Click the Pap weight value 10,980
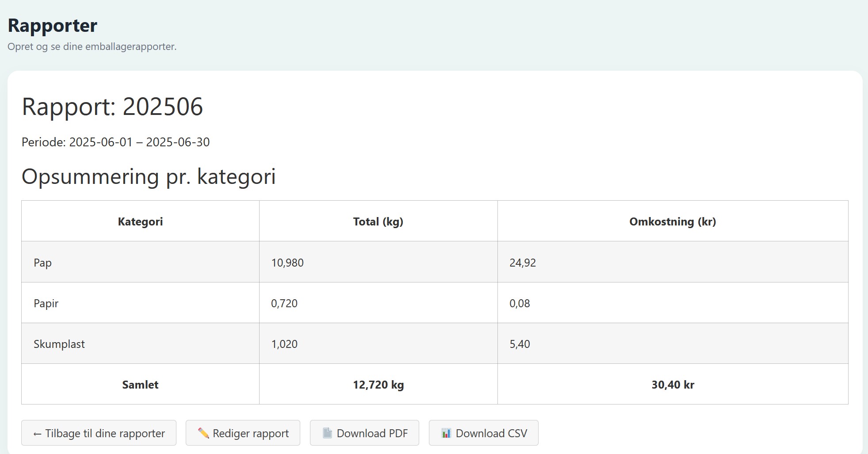Screen dimensions: 868x454 (287, 263)
